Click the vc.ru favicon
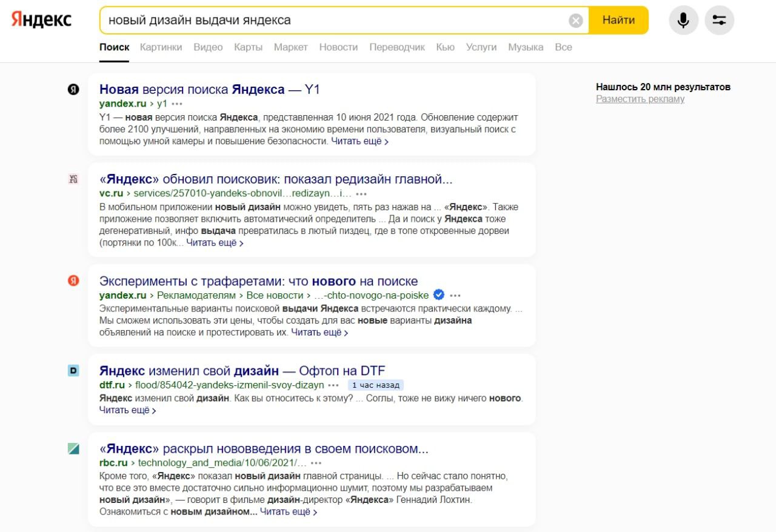Screen dimensions: 776x532 [73, 179]
